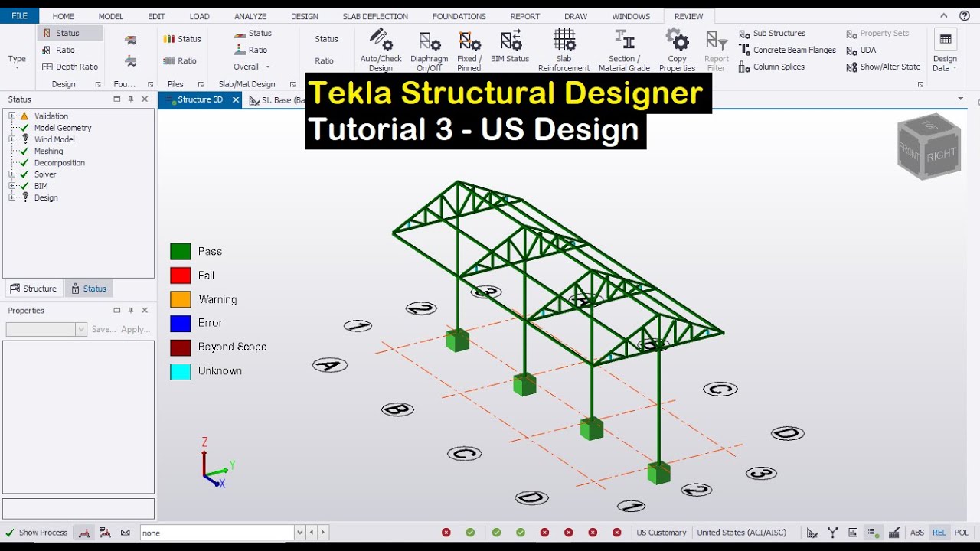Switch to Structure panel tab
The height and width of the screenshot is (551, 980).
(x=33, y=289)
